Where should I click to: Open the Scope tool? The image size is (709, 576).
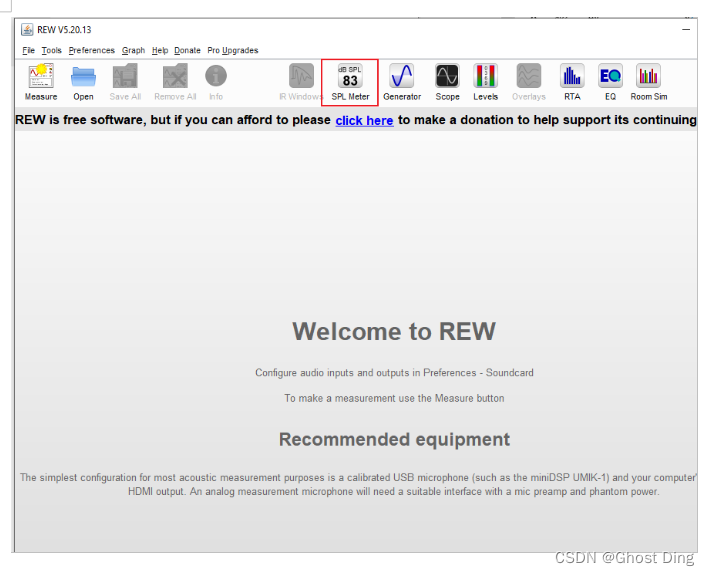[x=447, y=82]
